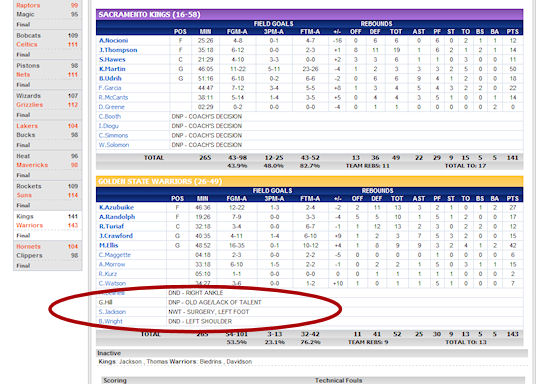
Task: Open A.Randolph player link
Action: point(117,217)
